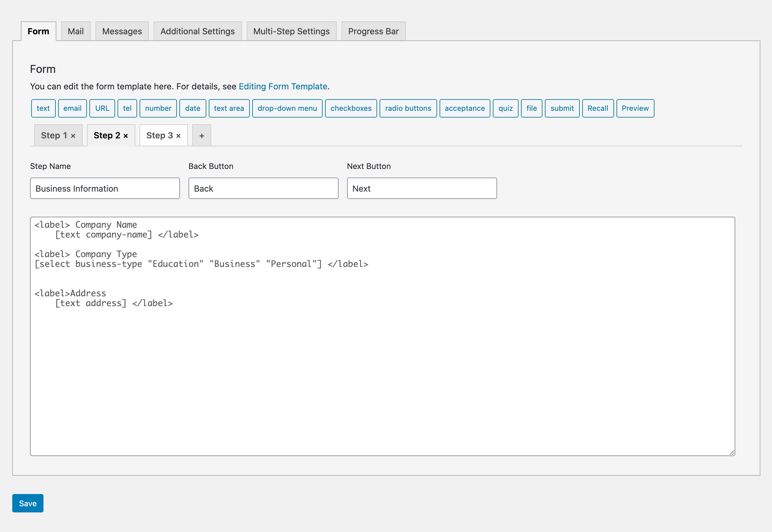This screenshot has height=532, width=772.
Task: Switch to the Messages tab
Action: 122,31
